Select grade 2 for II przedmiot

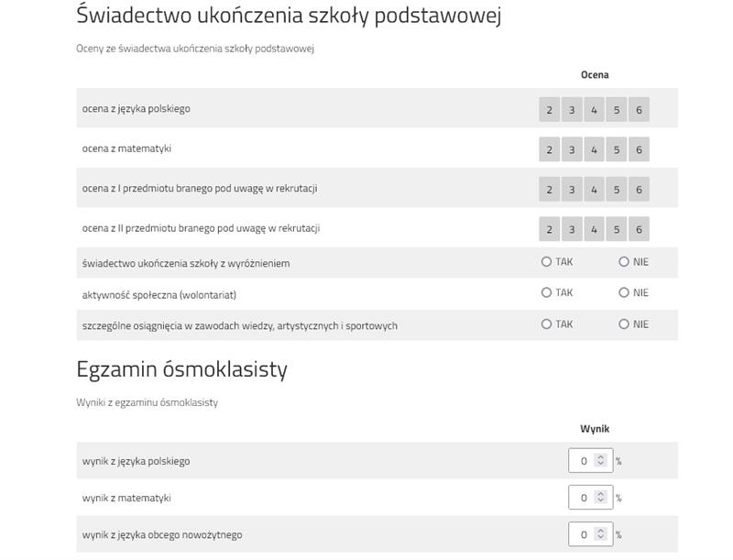pos(550,229)
